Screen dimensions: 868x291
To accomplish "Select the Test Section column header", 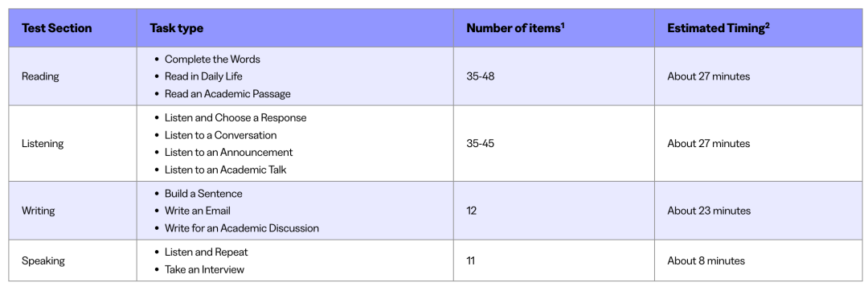I will pos(56,28).
